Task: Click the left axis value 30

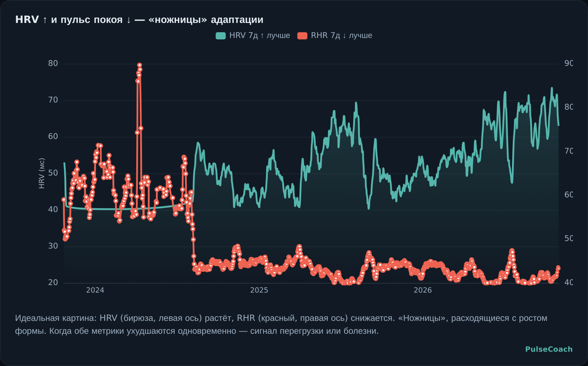Action: pos(53,246)
